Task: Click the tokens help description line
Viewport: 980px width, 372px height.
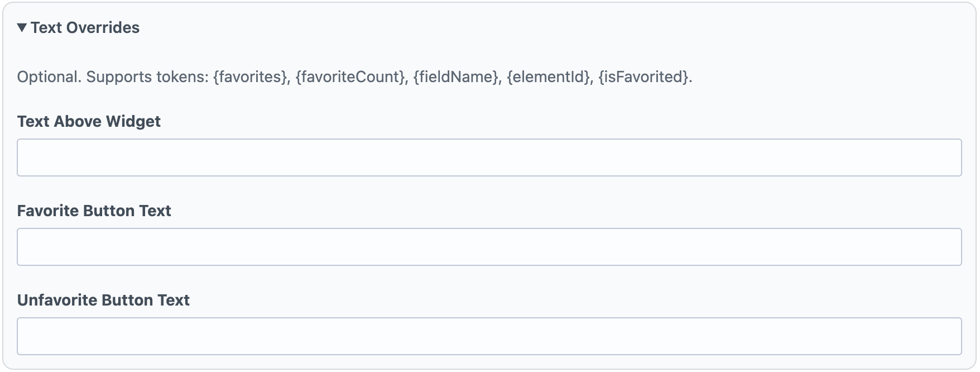Action: pos(354,78)
